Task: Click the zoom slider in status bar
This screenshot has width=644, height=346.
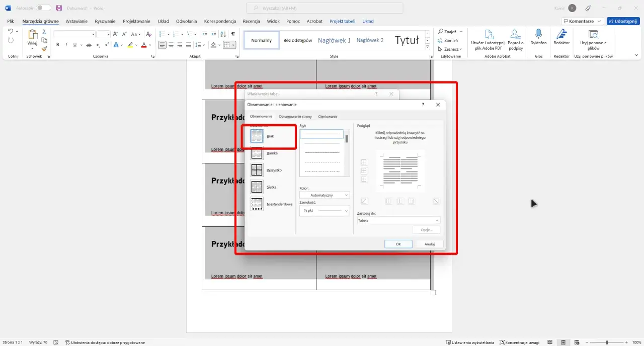Action: pos(606,342)
